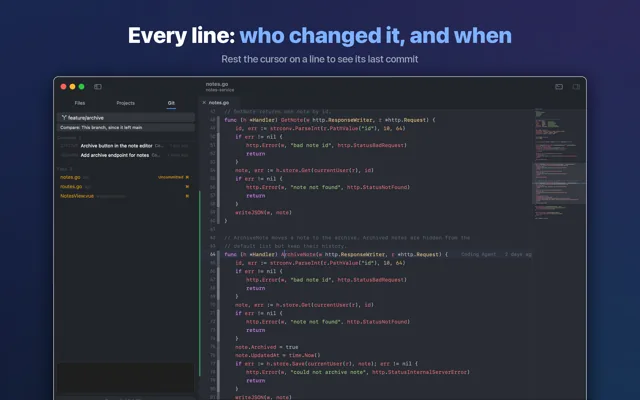Select the notes.go editor tab
This screenshot has width=640, height=400.
coord(219,102)
